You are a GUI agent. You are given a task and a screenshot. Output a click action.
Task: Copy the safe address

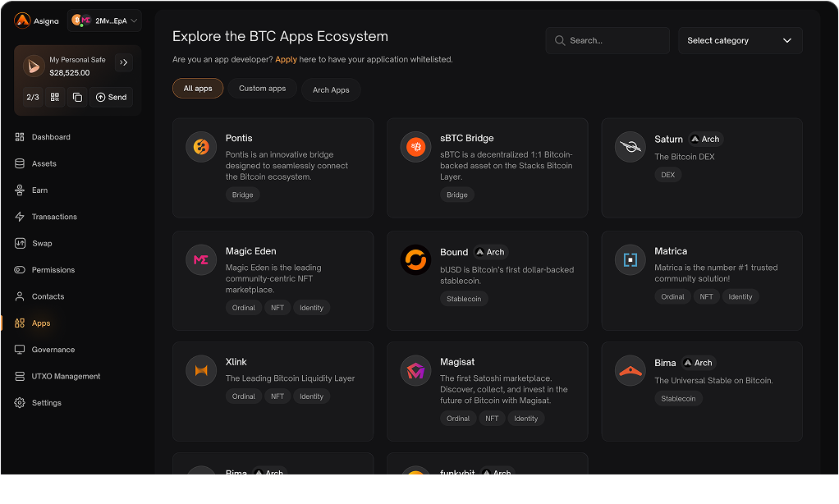click(x=77, y=97)
